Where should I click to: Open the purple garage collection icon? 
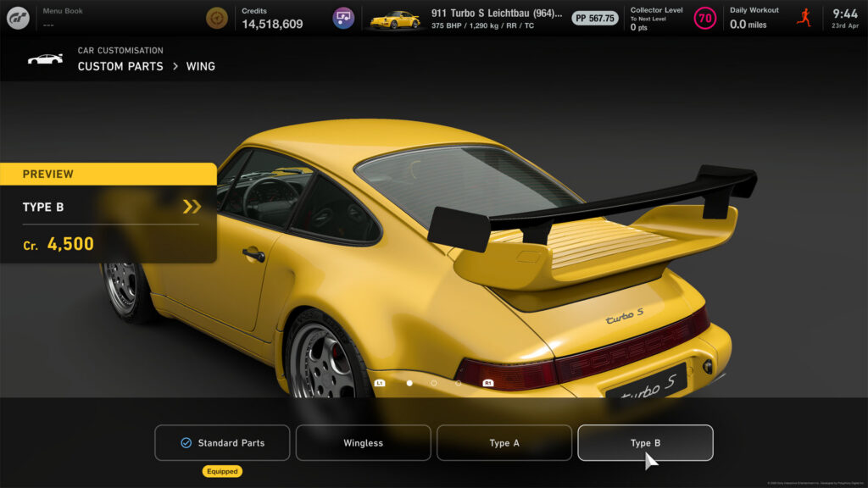click(x=343, y=19)
